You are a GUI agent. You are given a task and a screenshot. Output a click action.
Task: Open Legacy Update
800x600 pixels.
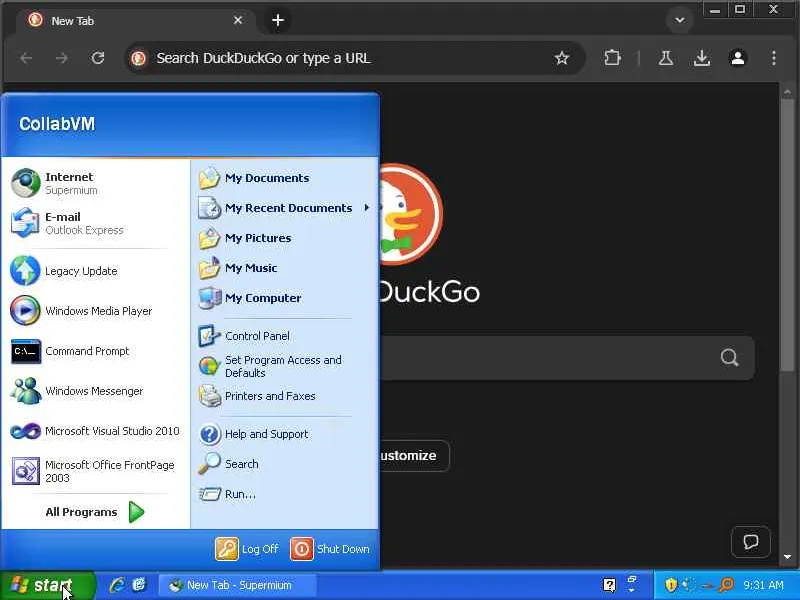tap(96, 271)
